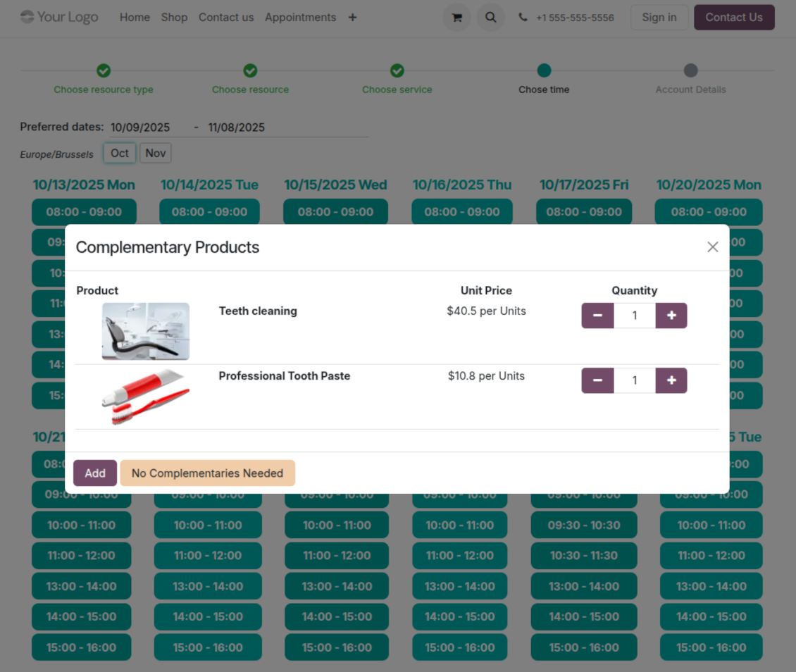Click the search magnifier icon

pos(491,18)
